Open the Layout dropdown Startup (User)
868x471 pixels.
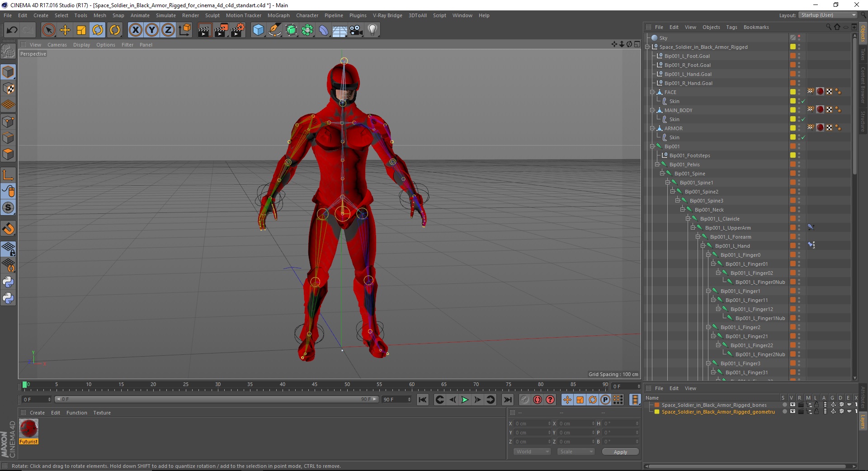click(827, 15)
